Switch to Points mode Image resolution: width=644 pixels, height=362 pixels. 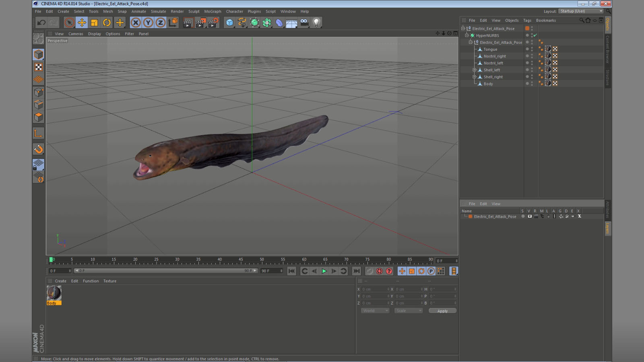[39, 92]
